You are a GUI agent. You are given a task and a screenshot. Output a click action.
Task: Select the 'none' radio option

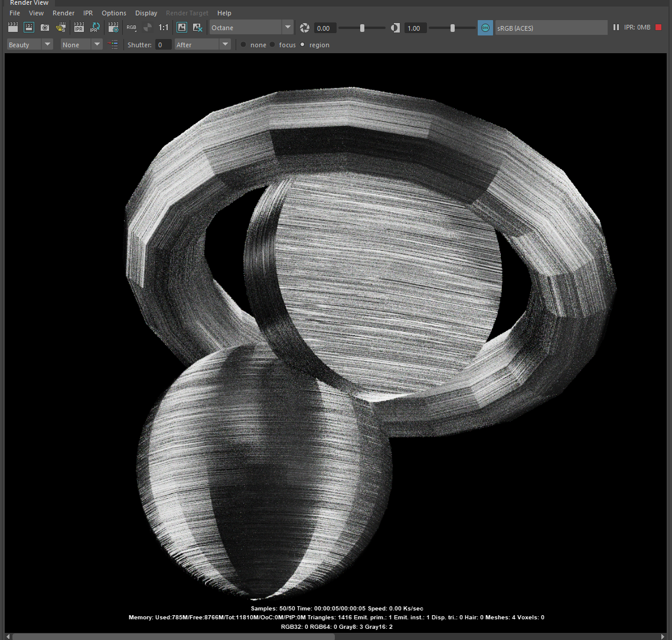pyautogui.click(x=243, y=45)
